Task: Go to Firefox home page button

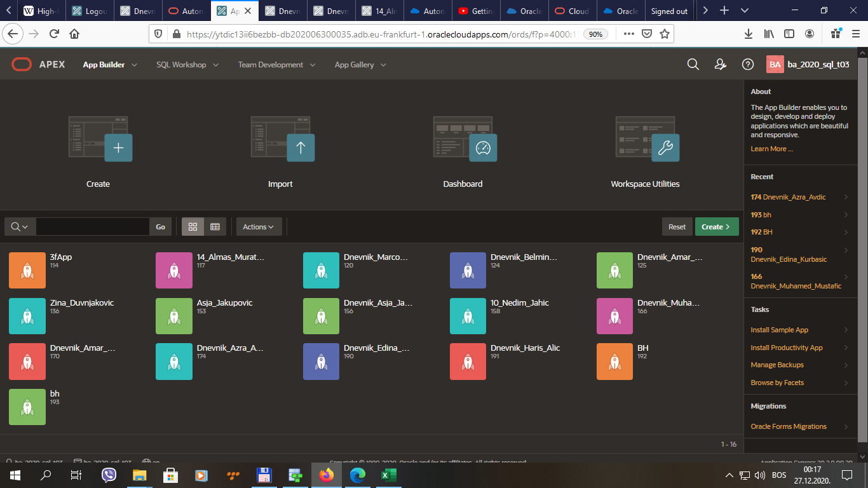Action: pyautogui.click(x=75, y=34)
